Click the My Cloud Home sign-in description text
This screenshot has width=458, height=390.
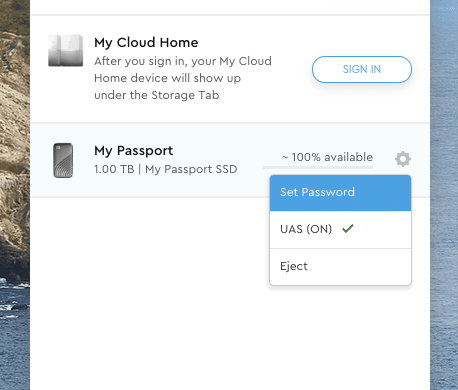coord(183,78)
